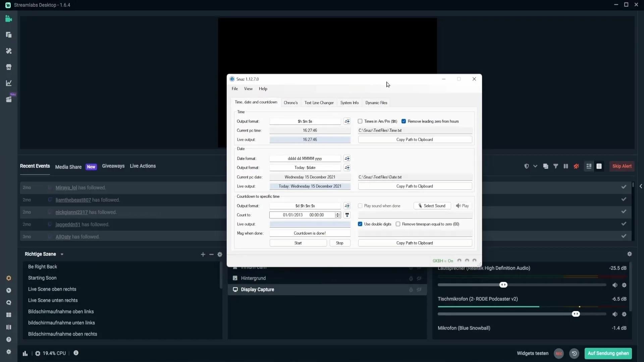This screenshot has height=362, width=644.
Task: Click the Auf Sendung gehen button
Action: pos(608,353)
